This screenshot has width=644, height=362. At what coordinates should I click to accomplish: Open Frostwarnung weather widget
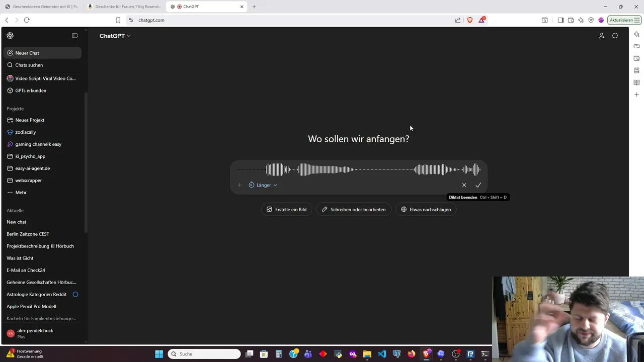coord(25,354)
